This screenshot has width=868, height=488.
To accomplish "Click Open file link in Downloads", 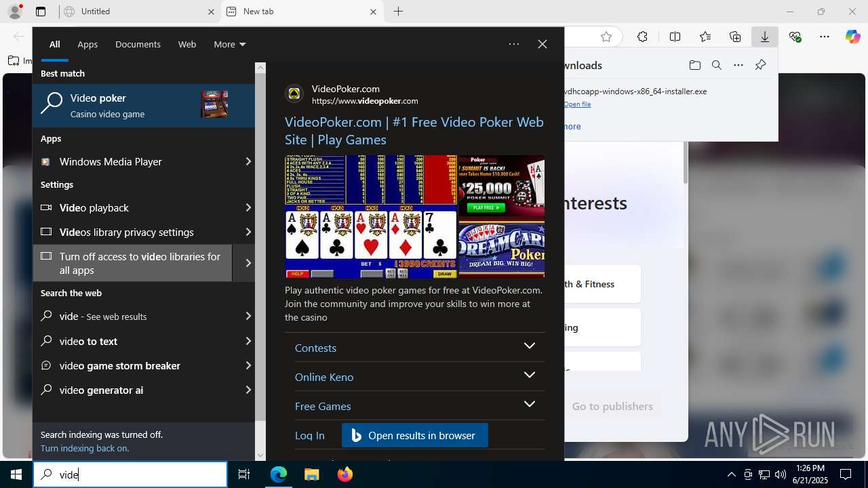I will [577, 104].
